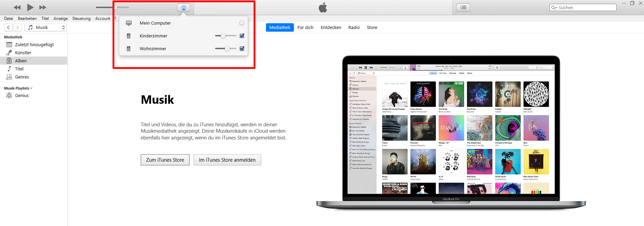Click the Kinderzimmer volume slider
644x226 pixels.
tap(226, 36)
